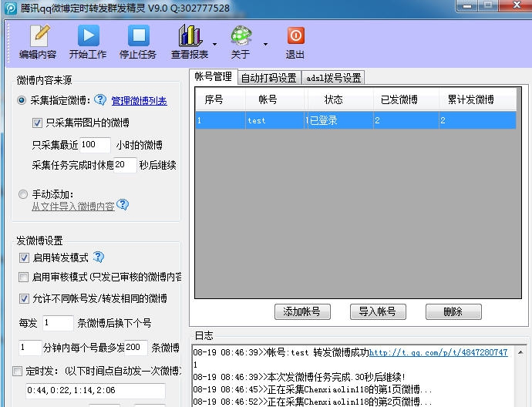Click log line 正在采集Chenxiaolin118的第1页微博
The width and height of the screenshot is (532, 407).
tap(312, 389)
